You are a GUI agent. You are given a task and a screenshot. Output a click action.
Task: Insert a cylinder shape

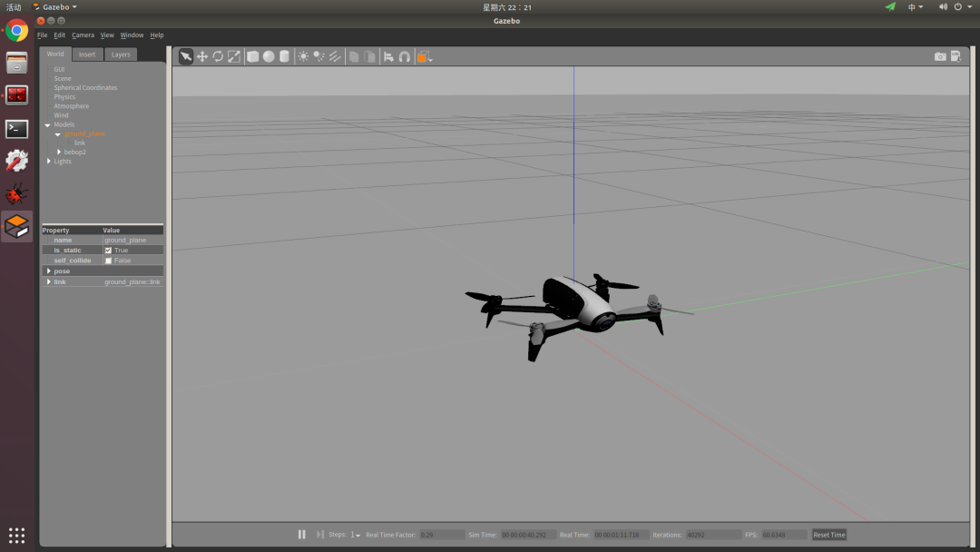[284, 56]
